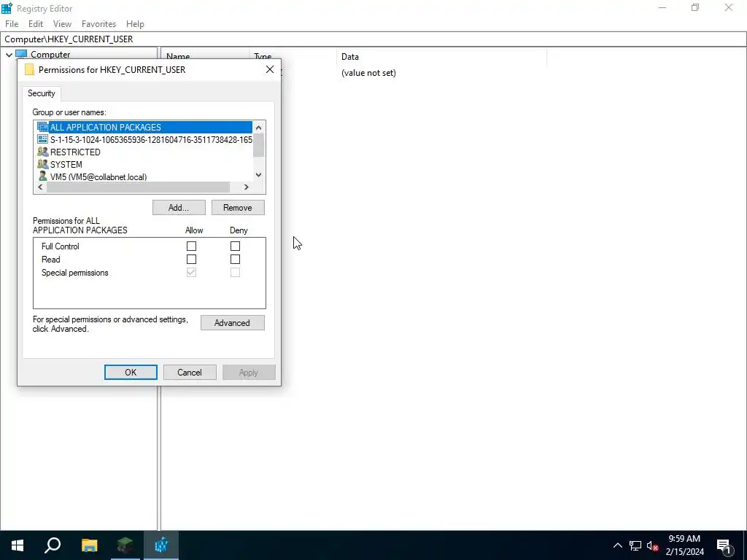The width and height of the screenshot is (747, 560).
Task: Click the user list vertical scrollbar thumb
Action: 258,145
